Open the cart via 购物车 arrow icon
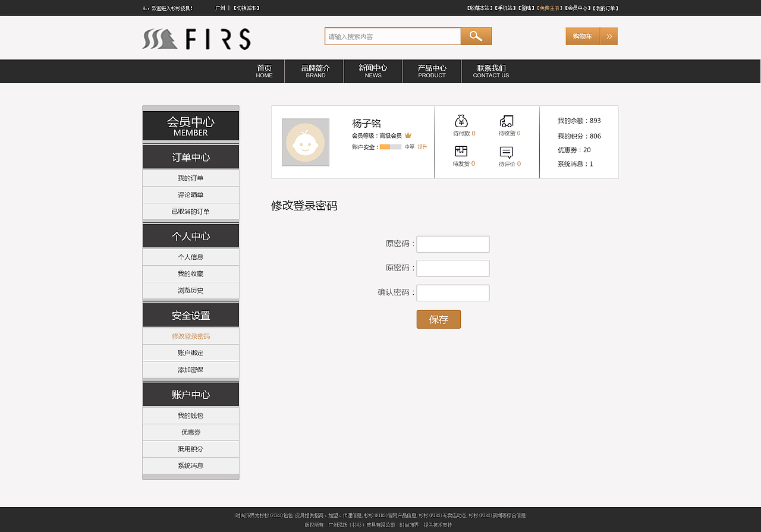The height and width of the screenshot is (532, 761). pos(609,36)
